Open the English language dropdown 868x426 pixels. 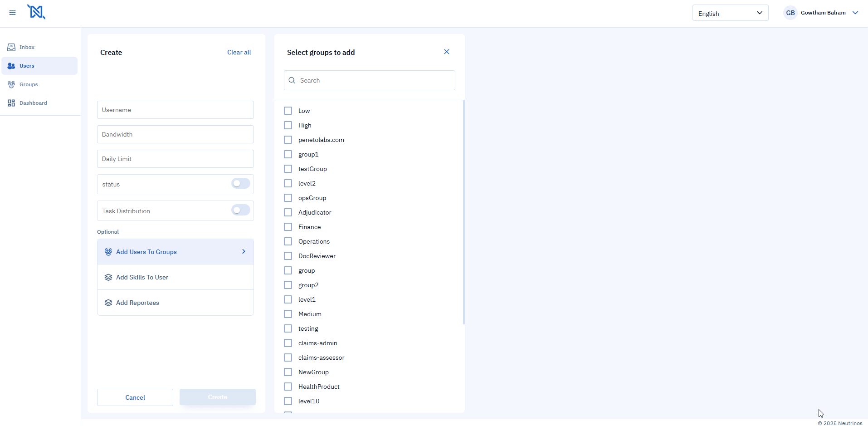tap(730, 13)
